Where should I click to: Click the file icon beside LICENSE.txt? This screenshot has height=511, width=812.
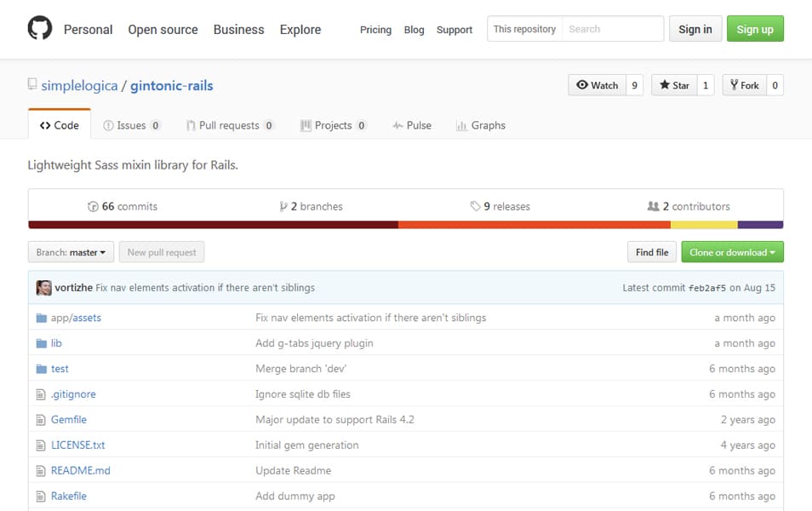(x=41, y=445)
